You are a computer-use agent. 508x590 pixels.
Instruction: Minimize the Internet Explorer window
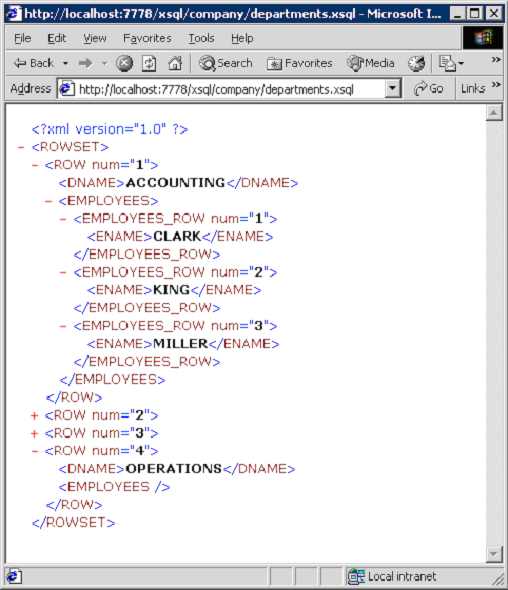pos(457,14)
